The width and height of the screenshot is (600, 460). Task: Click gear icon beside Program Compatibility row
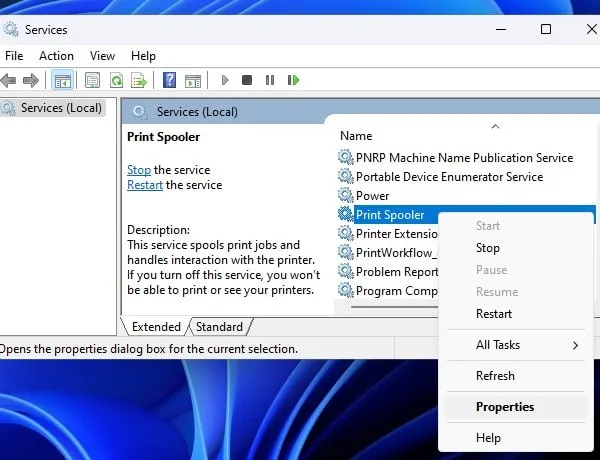pyautogui.click(x=346, y=290)
